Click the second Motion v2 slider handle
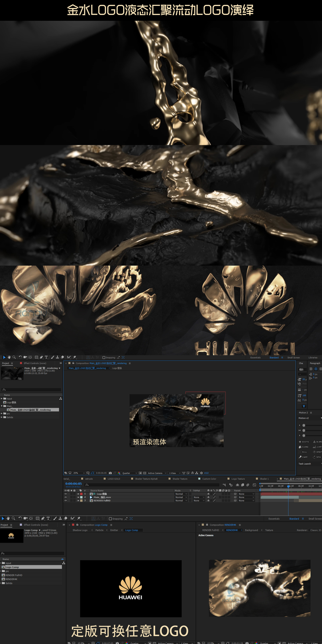This screenshot has width=322, height=644. click(x=304, y=430)
